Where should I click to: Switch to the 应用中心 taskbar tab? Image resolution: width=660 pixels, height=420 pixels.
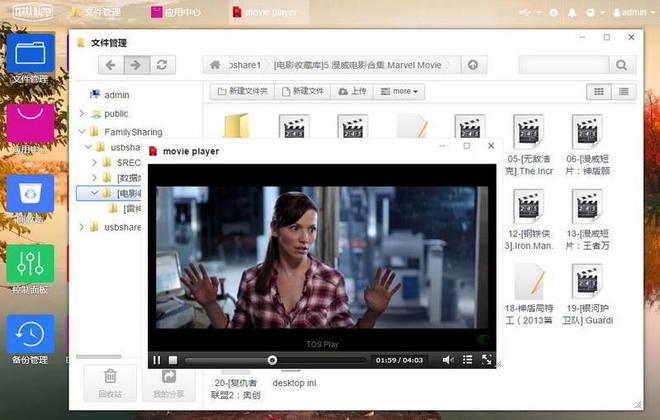pyautogui.click(x=179, y=12)
